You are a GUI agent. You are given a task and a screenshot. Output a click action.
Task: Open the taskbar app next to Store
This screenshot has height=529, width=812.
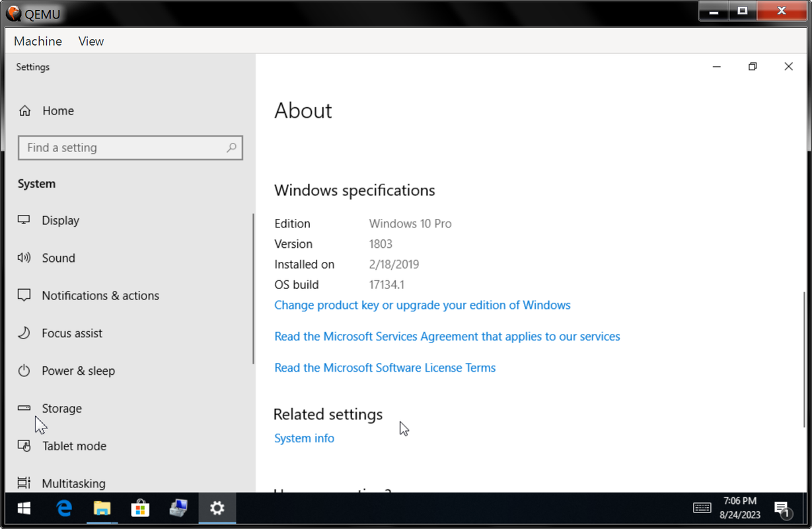pos(178,508)
